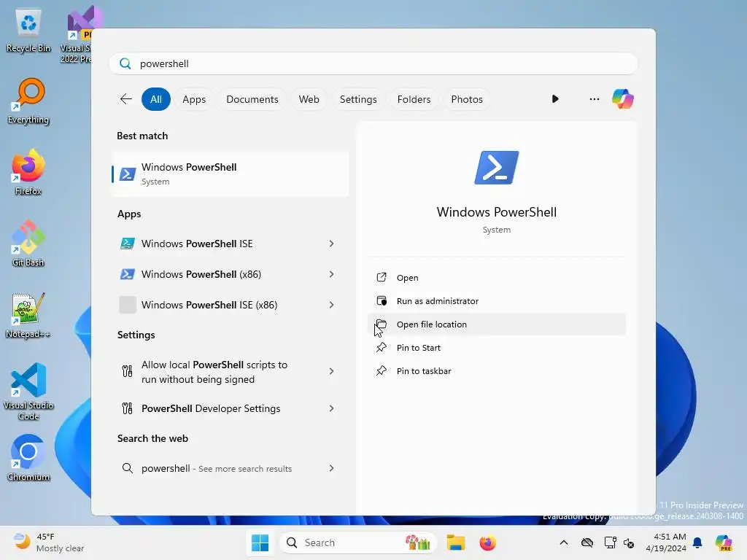
Task: Click the Windows Start button on taskbar
Action: pos(260,542)
